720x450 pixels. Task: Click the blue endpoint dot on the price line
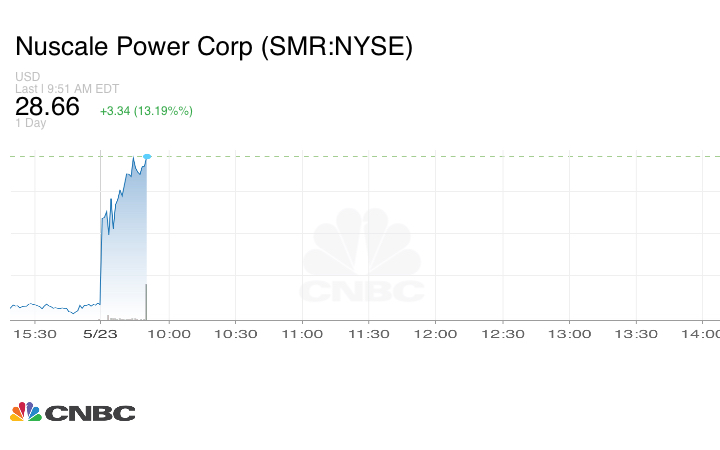[x=147, y=156]
